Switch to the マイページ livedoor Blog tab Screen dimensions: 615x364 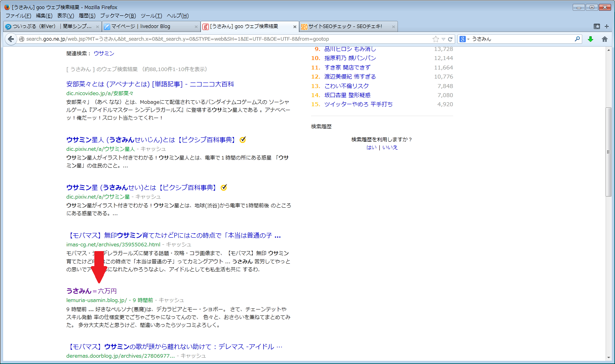click(151, 26)
